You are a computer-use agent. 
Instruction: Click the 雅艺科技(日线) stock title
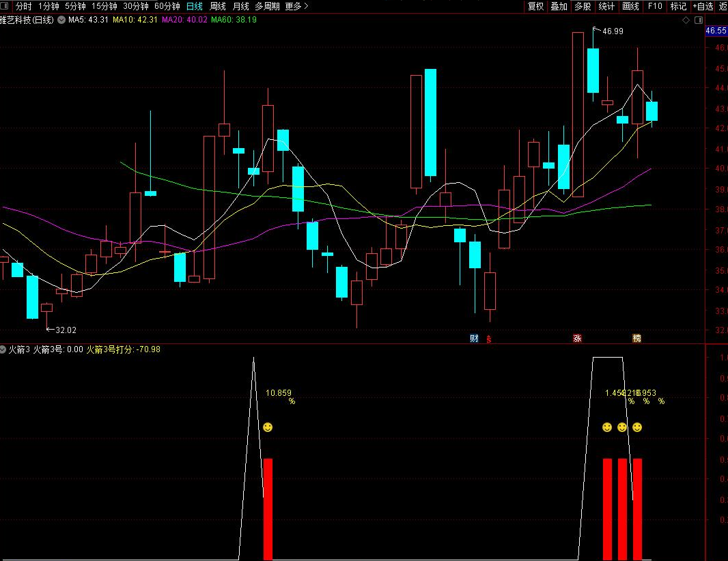(27, 20)
